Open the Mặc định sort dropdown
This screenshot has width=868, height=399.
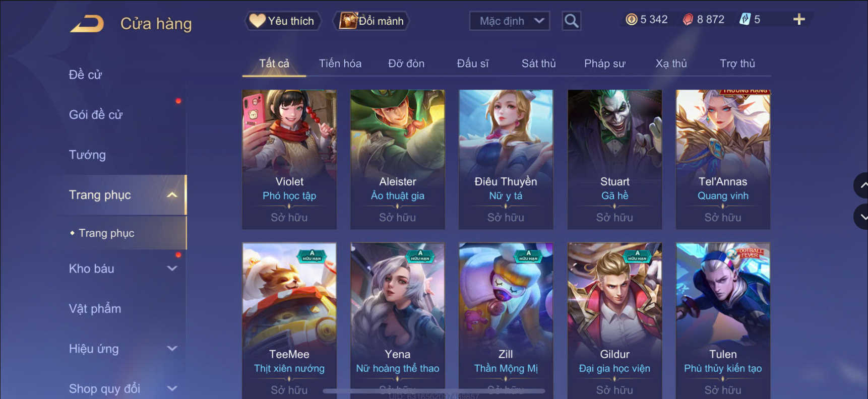click(x=510, y=21)
